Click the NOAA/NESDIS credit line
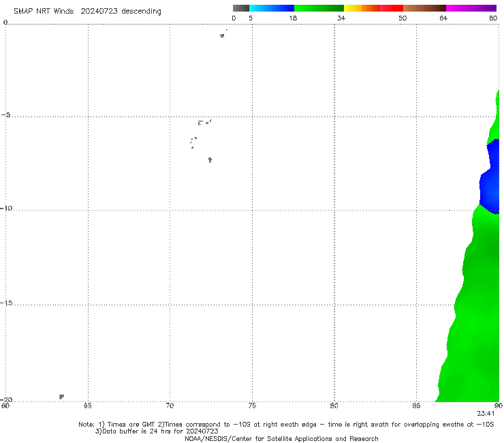504x443 pixels. (x=281, y=438)
